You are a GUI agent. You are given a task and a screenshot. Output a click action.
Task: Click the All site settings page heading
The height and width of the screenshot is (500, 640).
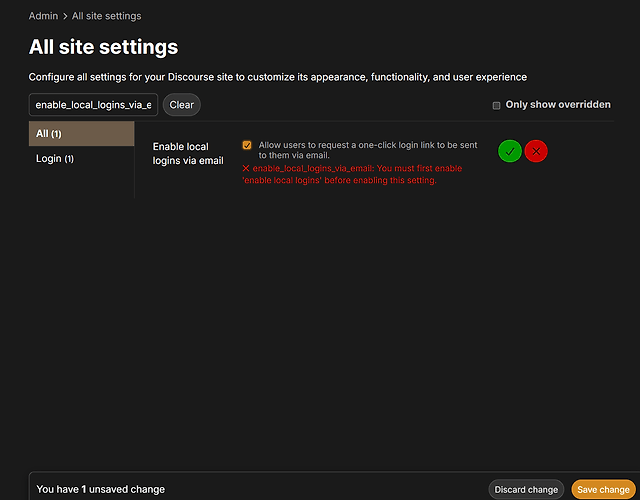tap(103, 47)
